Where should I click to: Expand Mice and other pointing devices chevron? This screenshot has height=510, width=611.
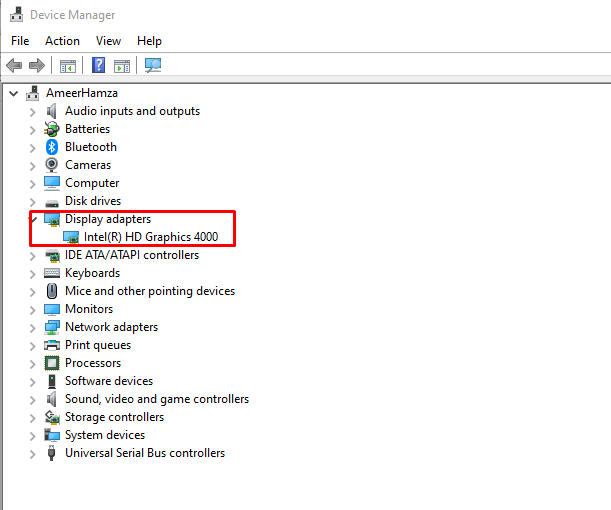33,292
